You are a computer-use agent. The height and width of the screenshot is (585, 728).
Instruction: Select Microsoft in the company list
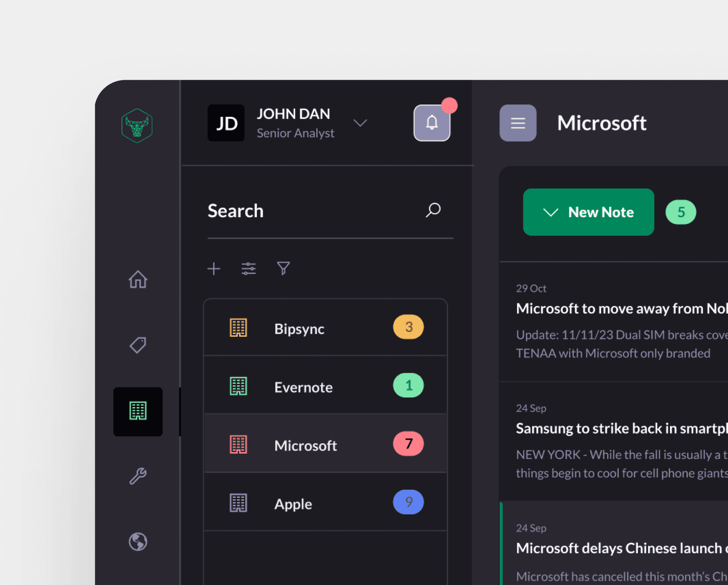coord(325,444)
